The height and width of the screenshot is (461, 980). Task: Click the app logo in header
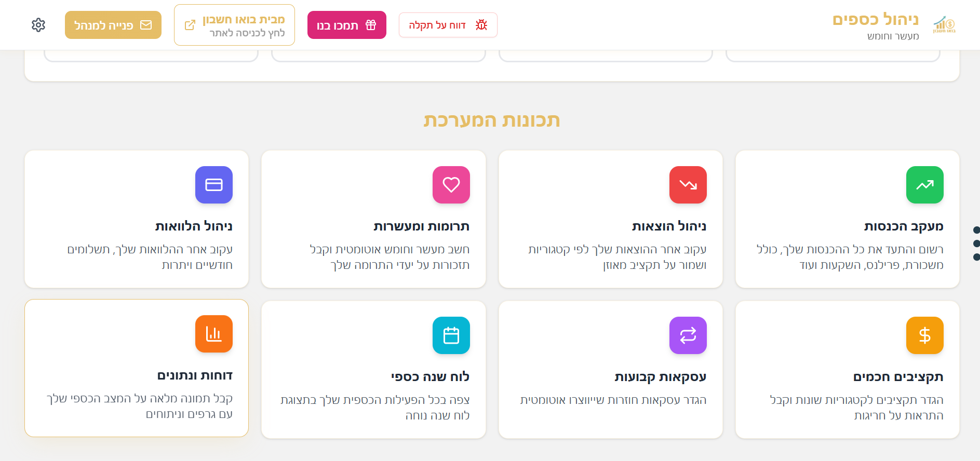click(x=944, y=25)
